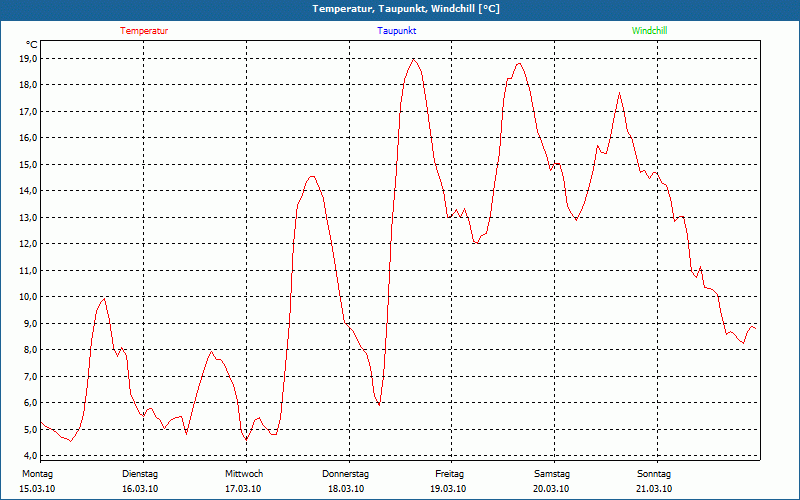Click the date 15.03.10

37,489
